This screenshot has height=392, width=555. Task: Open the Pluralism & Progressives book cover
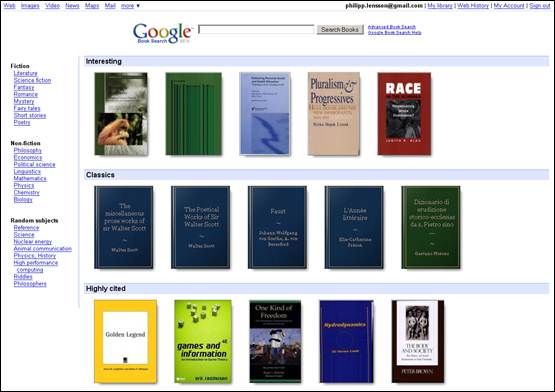tap(334, 114)
